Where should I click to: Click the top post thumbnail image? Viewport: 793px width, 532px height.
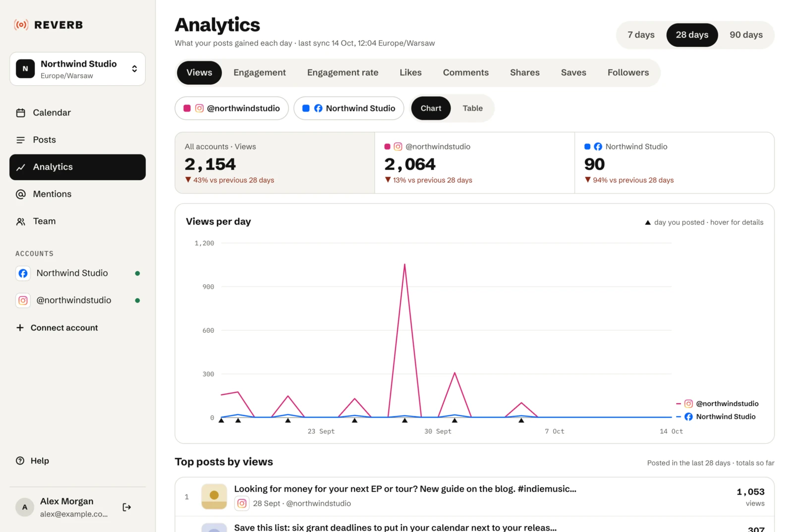click(x=214, y=497)
